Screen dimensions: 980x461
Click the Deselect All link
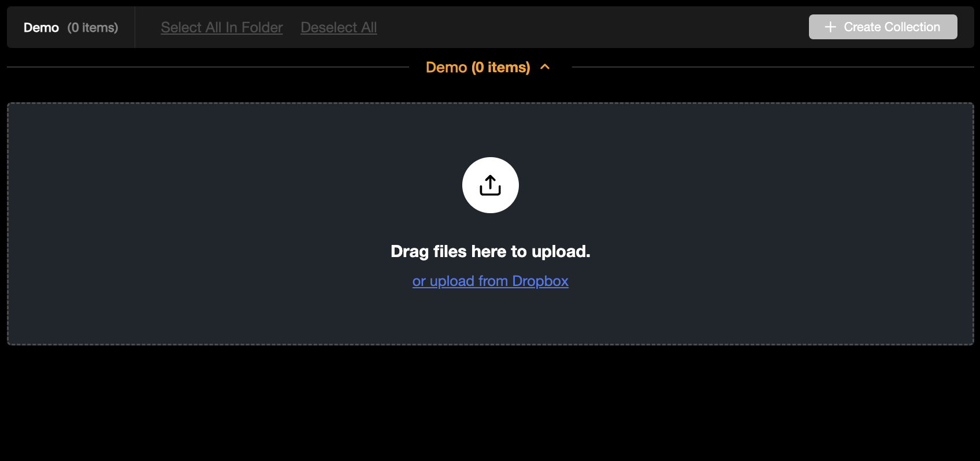click(339, 27)
